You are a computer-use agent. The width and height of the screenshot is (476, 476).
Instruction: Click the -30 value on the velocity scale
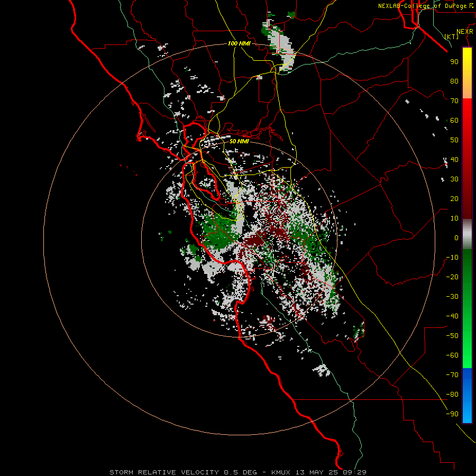tap(452, 297)
